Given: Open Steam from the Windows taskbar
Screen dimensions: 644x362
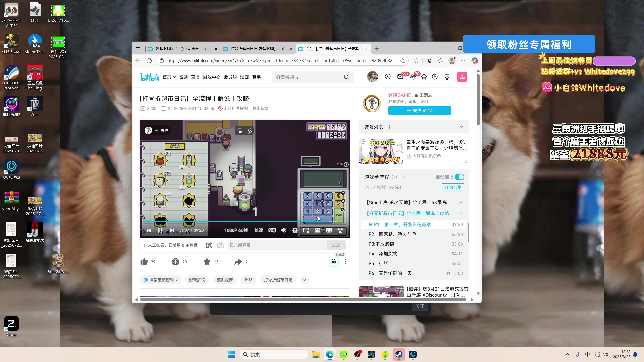Looking at the screenshot, I should 399,354.
